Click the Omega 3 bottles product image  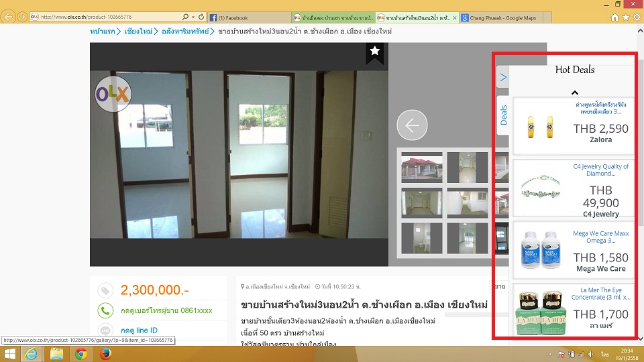pos(541,249)
